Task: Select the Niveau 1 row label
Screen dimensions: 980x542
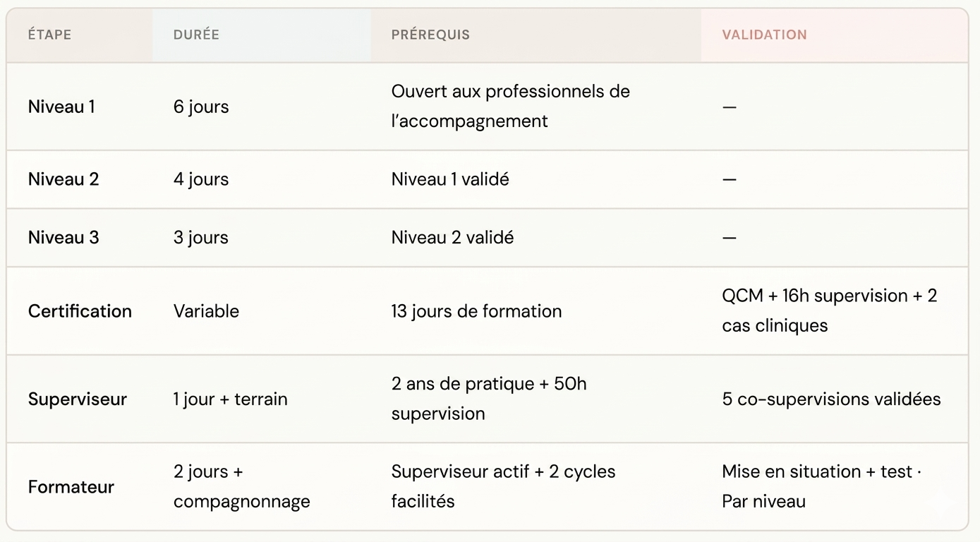Action: 61,107
